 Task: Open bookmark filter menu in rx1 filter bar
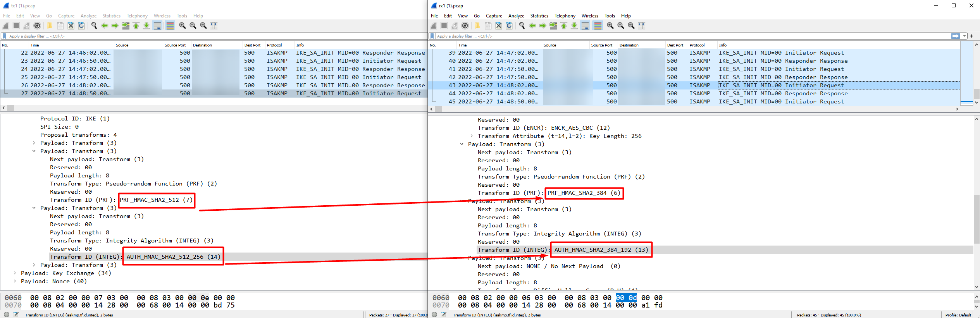[432, 36]
